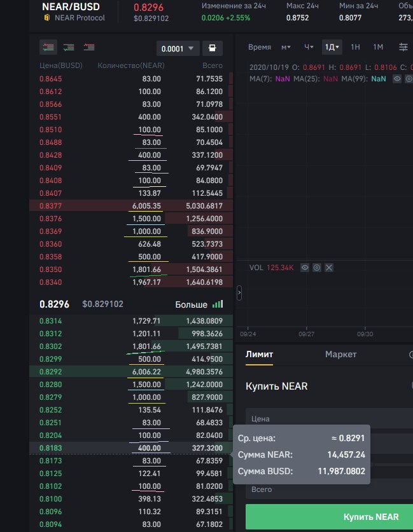This screenshot has width=413, height=532.
Task: Focus the Всего total input field
Action: coord(329,489)
